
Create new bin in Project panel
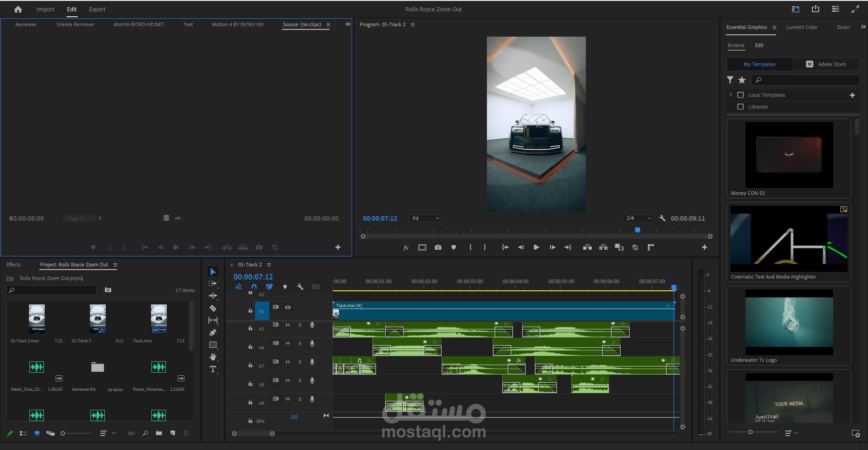click(159, 433)
